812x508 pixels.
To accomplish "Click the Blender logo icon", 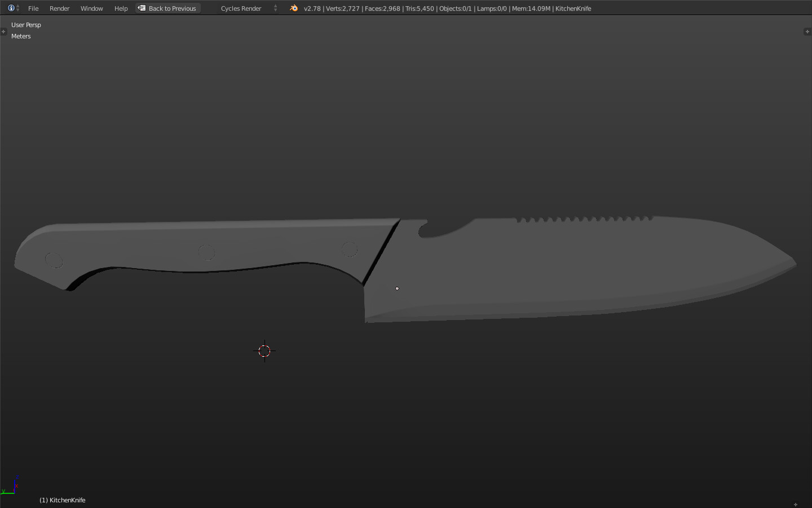I will [294, 8].
